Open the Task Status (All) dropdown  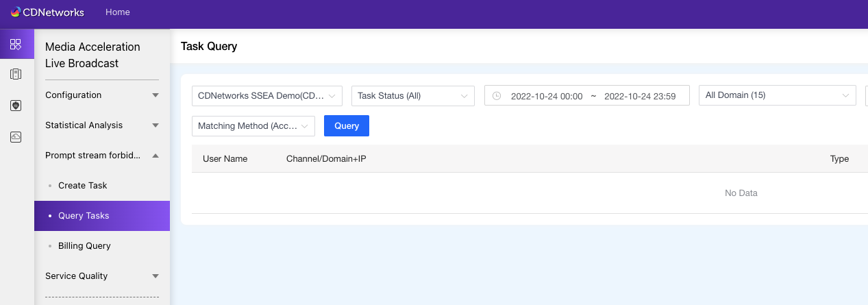coord(413,96)
